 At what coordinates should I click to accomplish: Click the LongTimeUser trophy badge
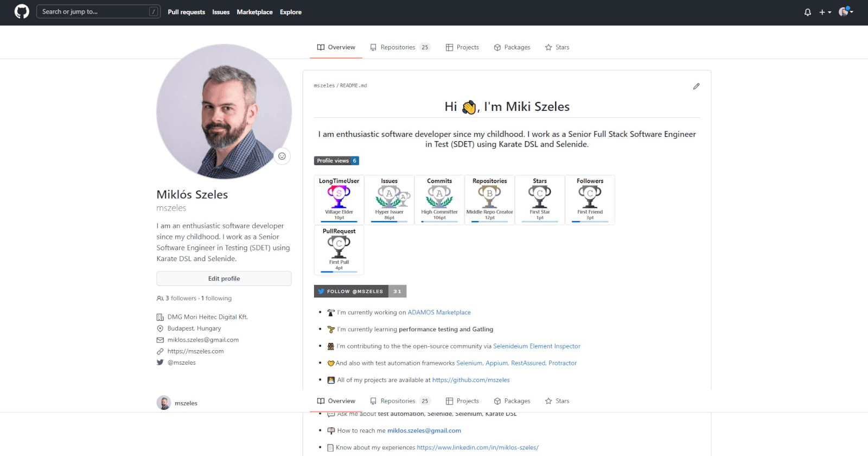(339, 199)
